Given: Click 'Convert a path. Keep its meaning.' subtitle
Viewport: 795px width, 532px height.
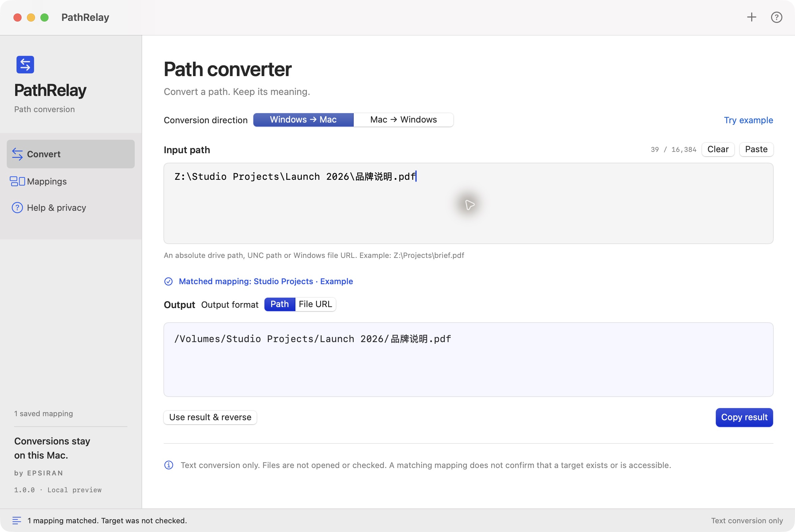Looking at the screenshot, I should [237, 92].
